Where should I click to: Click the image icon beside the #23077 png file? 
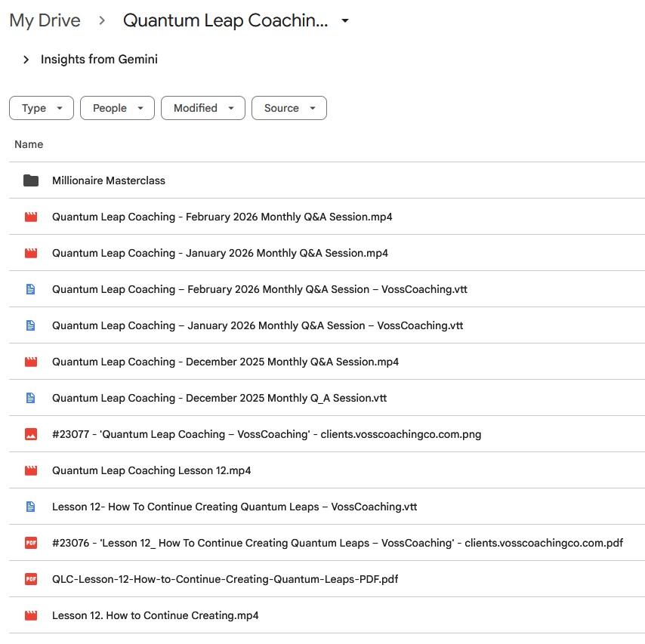point(30,434)
